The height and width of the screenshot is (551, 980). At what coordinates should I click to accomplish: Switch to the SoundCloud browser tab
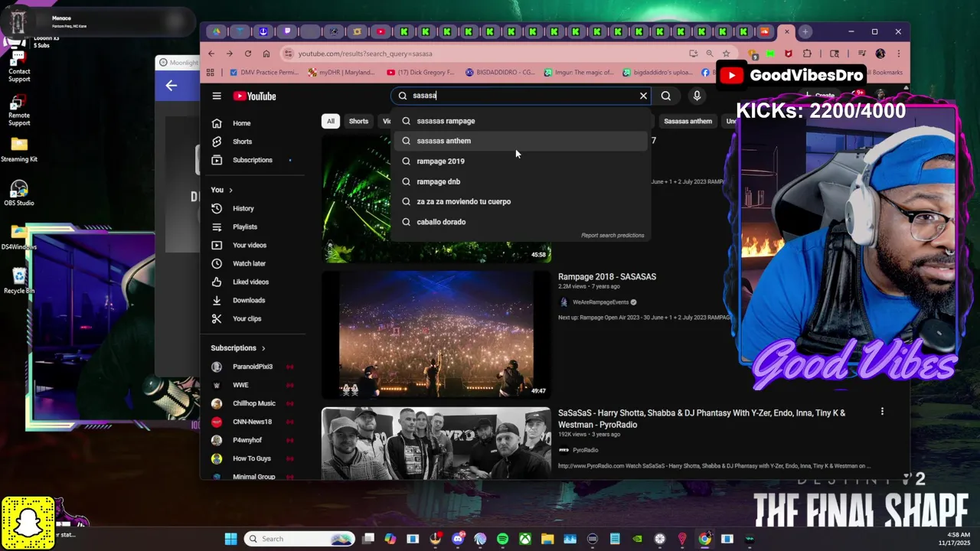(x=764, y=31)
